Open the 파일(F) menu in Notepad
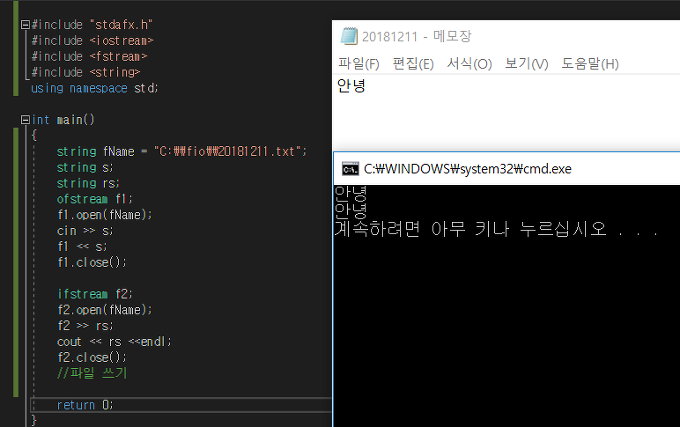This screenshot has height=427, width=680. (x=359, y=64)
